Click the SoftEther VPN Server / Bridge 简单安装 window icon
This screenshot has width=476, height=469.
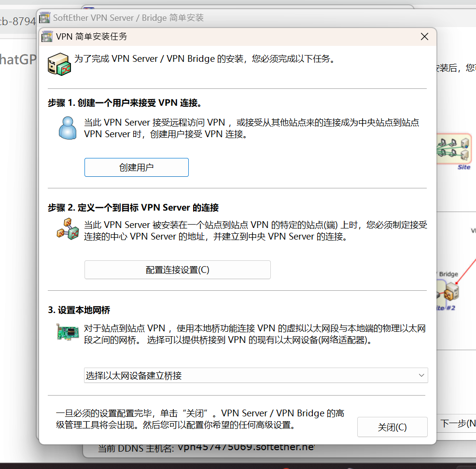44,17
